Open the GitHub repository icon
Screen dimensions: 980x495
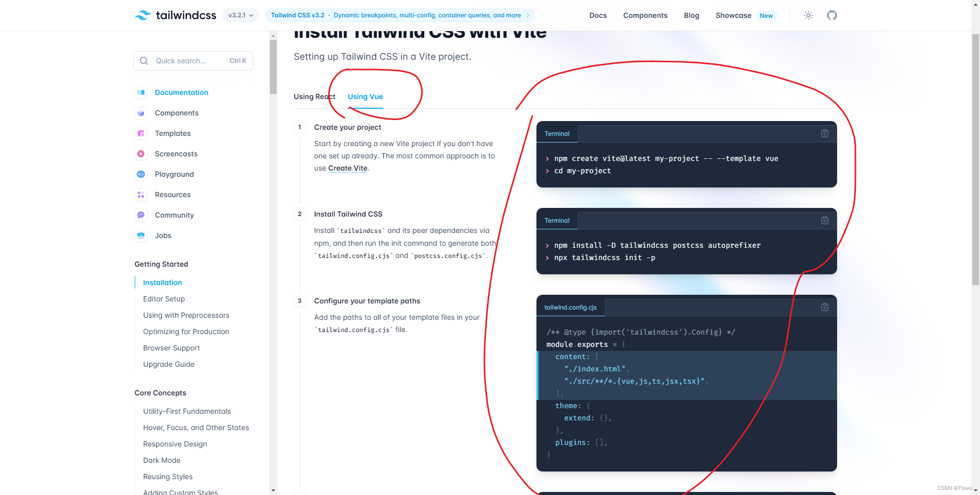point(832,15)
